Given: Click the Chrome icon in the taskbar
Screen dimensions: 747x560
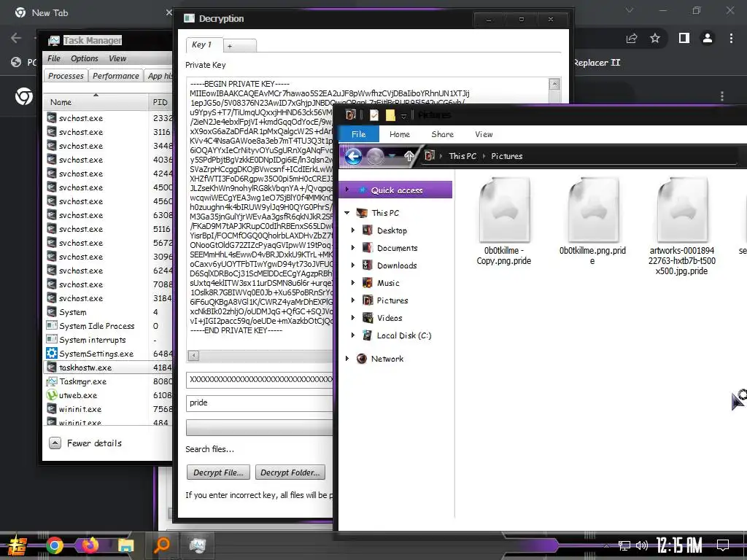Looking at the screenshot, I should [x=55, y=545].
